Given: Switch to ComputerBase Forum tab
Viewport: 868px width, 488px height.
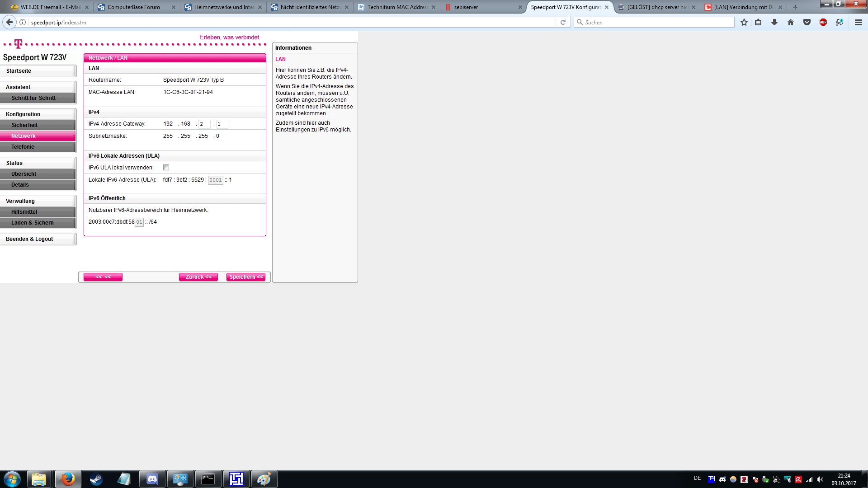Looking at the screenshot, I should pyautogui.click(x=134, y=7).
